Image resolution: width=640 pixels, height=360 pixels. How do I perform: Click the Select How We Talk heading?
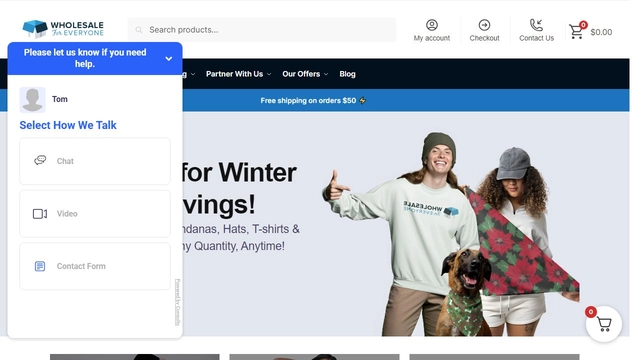click(68, 125)
